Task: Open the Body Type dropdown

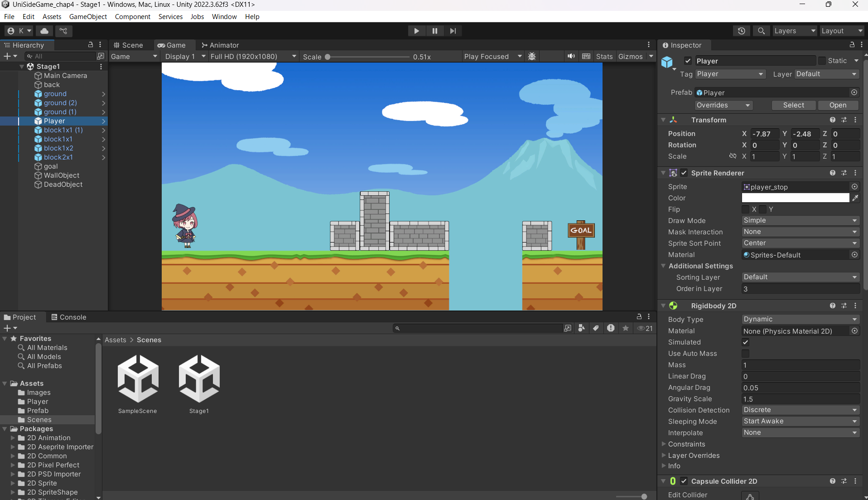Action: pyautogui.click(x=800, y=319)
